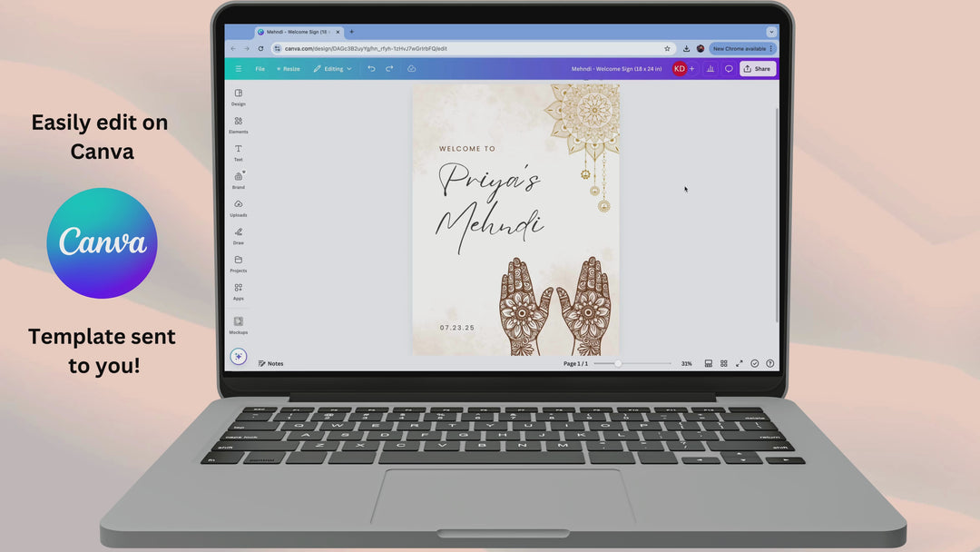Screen dimensions: 980x552
Task: Open design checks checkmark icon
Action: pyautogui.click(x=754, y=363)
